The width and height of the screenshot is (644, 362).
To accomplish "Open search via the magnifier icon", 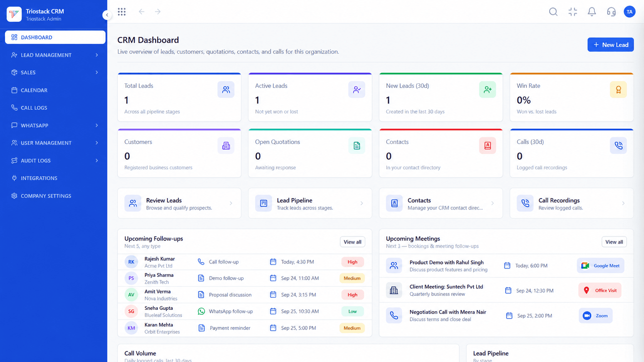I will point(553,12).
